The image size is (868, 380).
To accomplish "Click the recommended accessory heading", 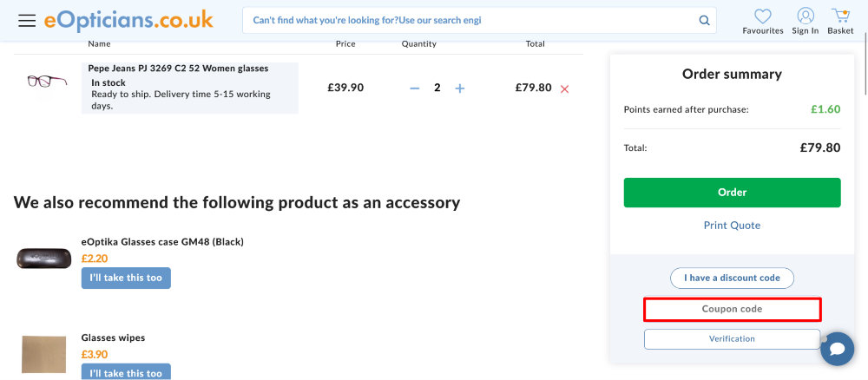I will (237, 202).
